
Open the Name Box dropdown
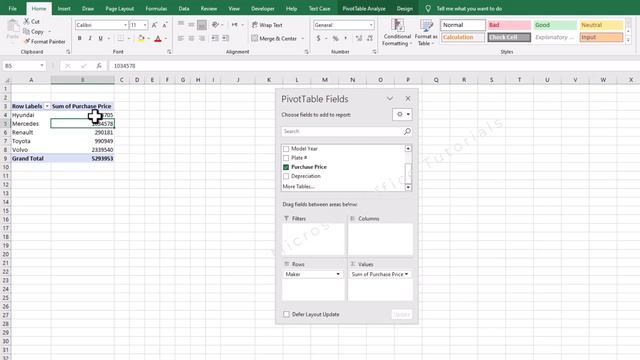pyautogui.click(x=42, y=66)
